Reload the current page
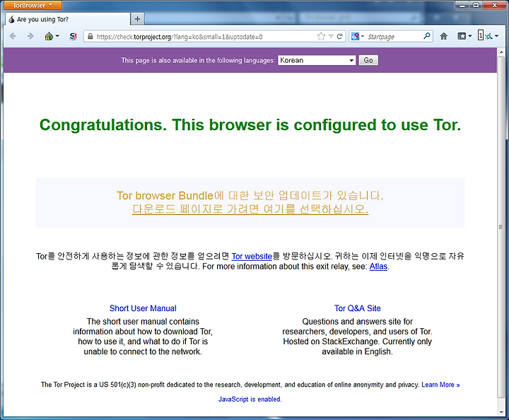Viewport: 509px width, 420px height. (x=339, y=36)
